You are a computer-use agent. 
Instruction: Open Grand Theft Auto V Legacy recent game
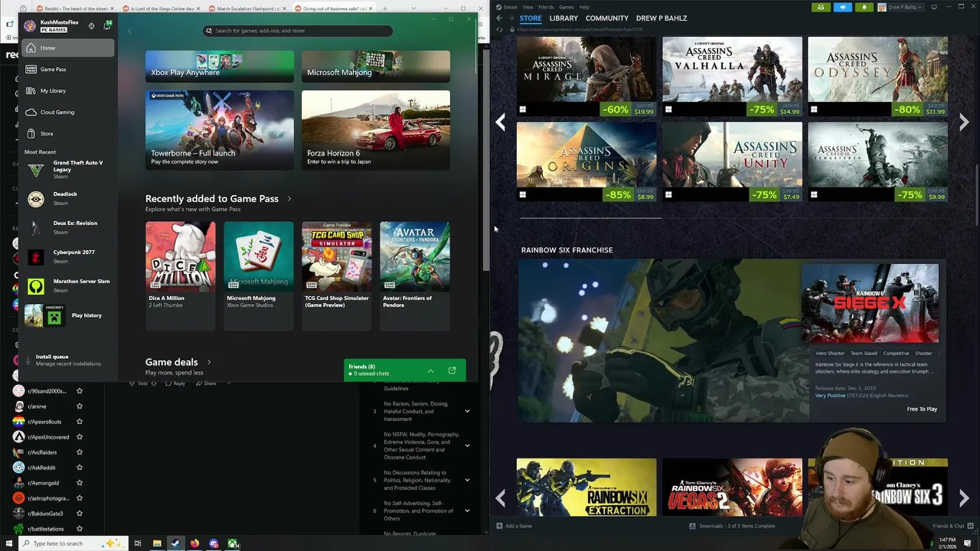click(67, 169)
